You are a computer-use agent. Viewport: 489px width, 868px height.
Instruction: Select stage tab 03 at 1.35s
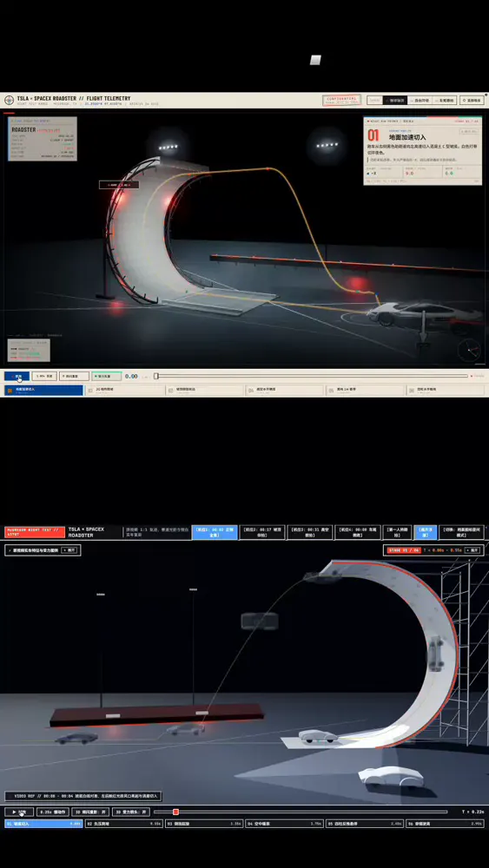[x=204, y=824]
